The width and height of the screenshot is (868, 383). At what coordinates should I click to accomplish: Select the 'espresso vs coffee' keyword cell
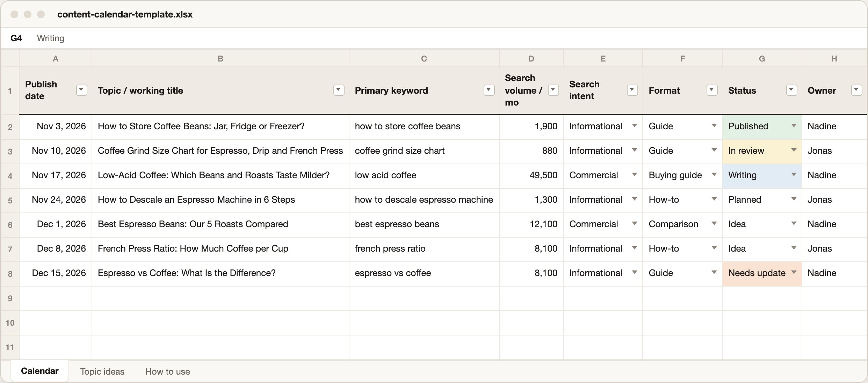coord(424,274)
